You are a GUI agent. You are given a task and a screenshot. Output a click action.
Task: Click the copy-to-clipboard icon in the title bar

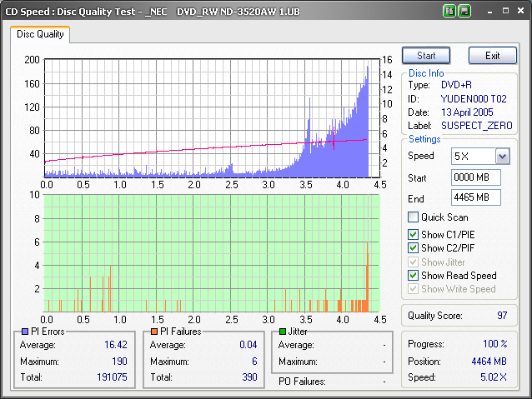[449, 11]
